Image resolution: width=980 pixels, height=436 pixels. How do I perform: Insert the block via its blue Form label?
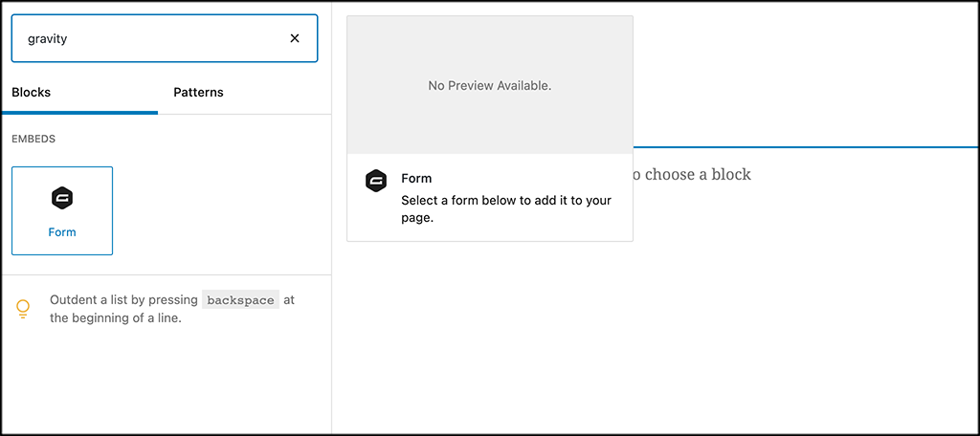[62, 232]
